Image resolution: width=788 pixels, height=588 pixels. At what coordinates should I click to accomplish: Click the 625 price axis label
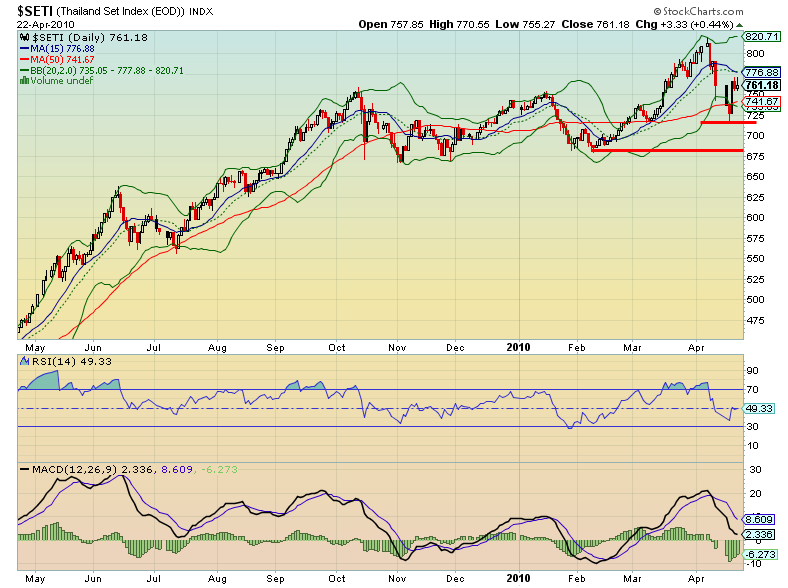(x=755, y=198)
